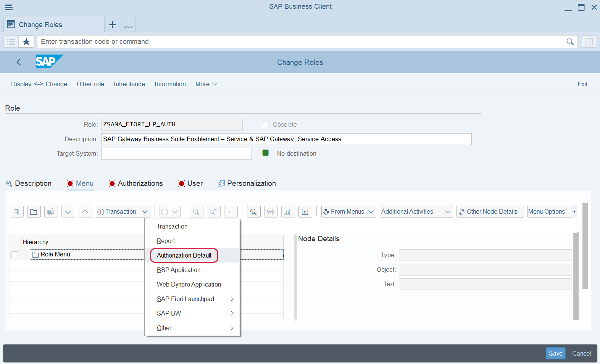Select Transaction from the dropdown menu
Image resolution: width=600 pixels, height=364 pixels.
[x=192, y=226]
